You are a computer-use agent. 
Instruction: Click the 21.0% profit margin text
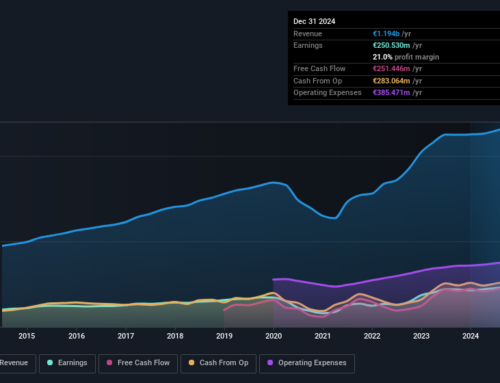coord(406,57)
